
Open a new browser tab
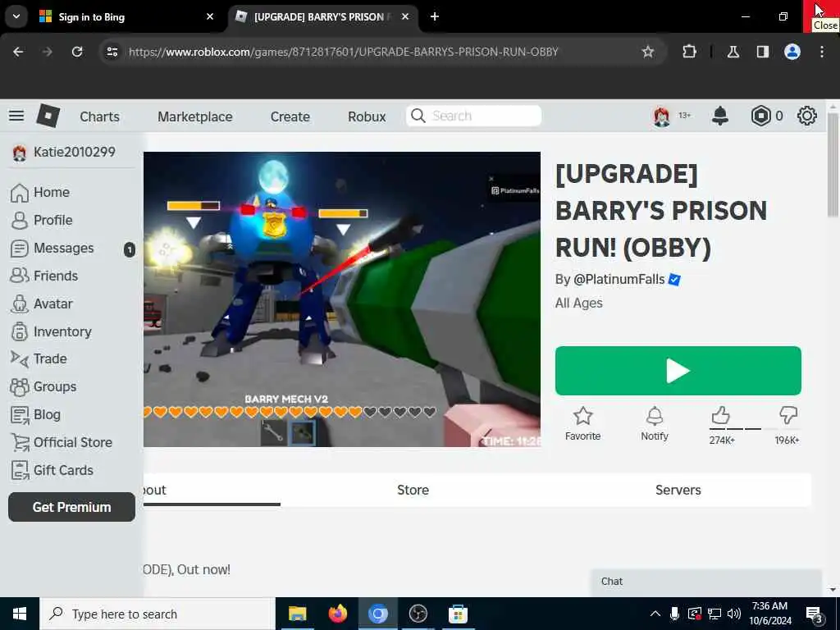[x=435, y=16]
